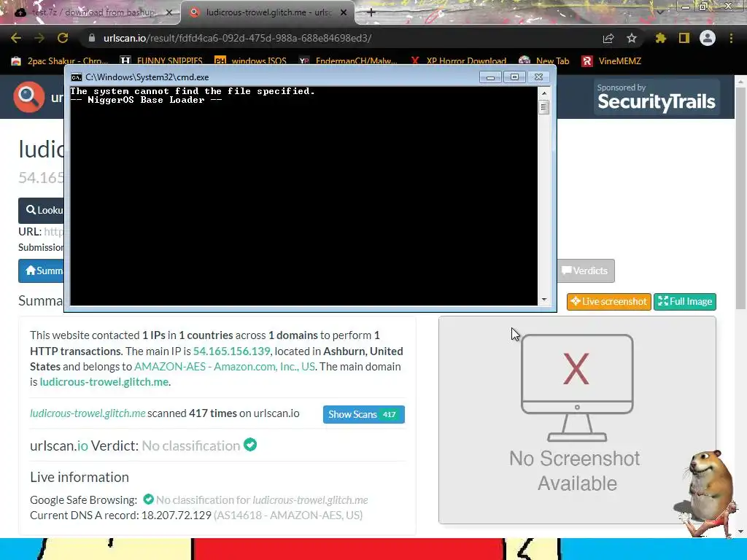Open the New Tab bookmark

(x=544, y=61)
